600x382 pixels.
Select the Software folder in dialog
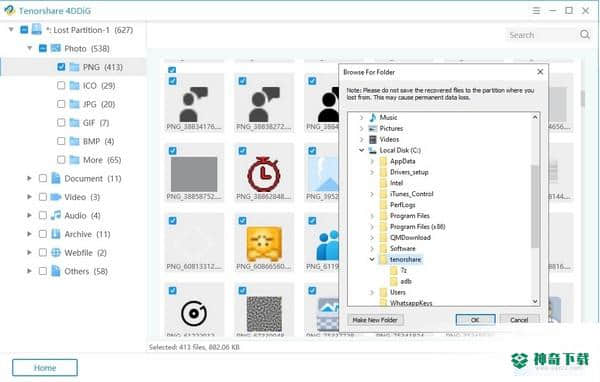tap(403, 248)
